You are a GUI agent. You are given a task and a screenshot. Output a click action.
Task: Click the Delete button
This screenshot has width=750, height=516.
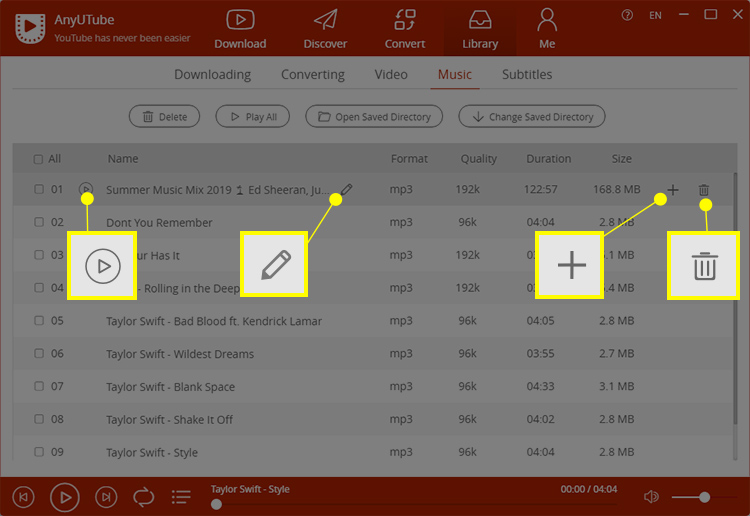pos(165,117)
